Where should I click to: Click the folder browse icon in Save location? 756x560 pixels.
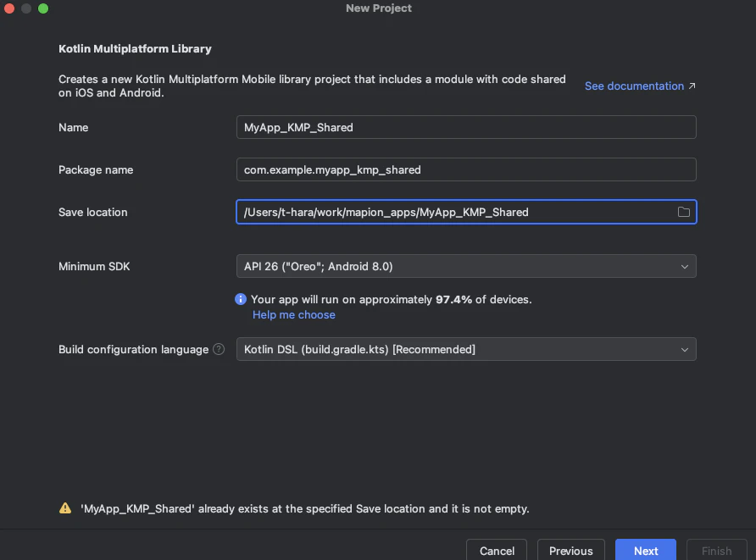(683, 212)
